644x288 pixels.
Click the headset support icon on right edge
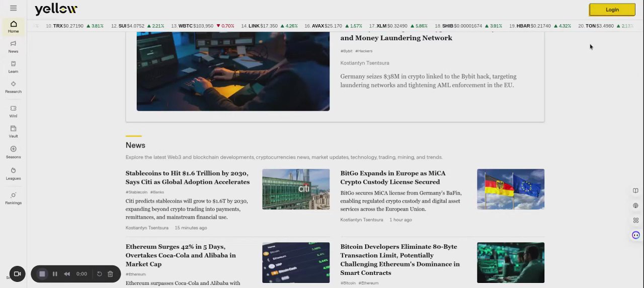coord(635,205)
